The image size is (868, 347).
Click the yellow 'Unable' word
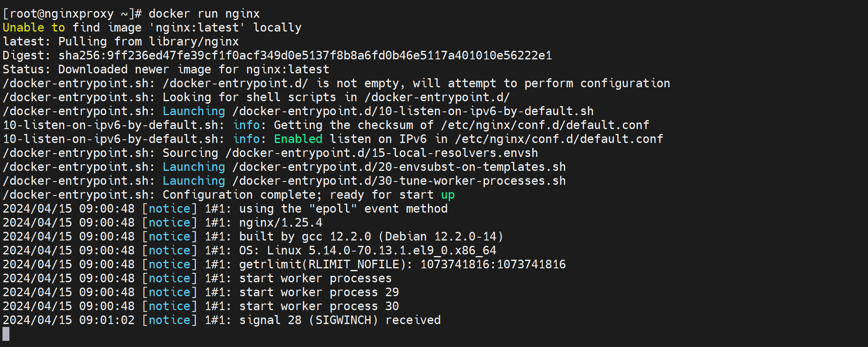tap(23, 27)
